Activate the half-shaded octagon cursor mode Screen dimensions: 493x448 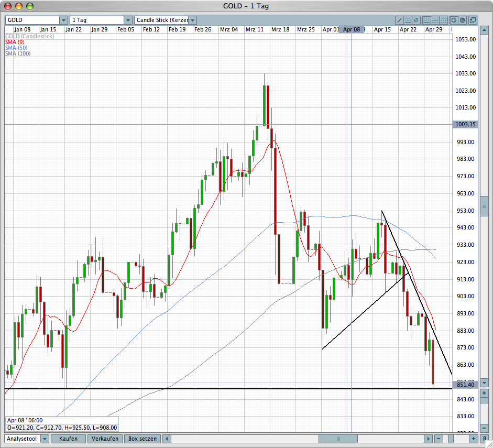click(454, 20)
